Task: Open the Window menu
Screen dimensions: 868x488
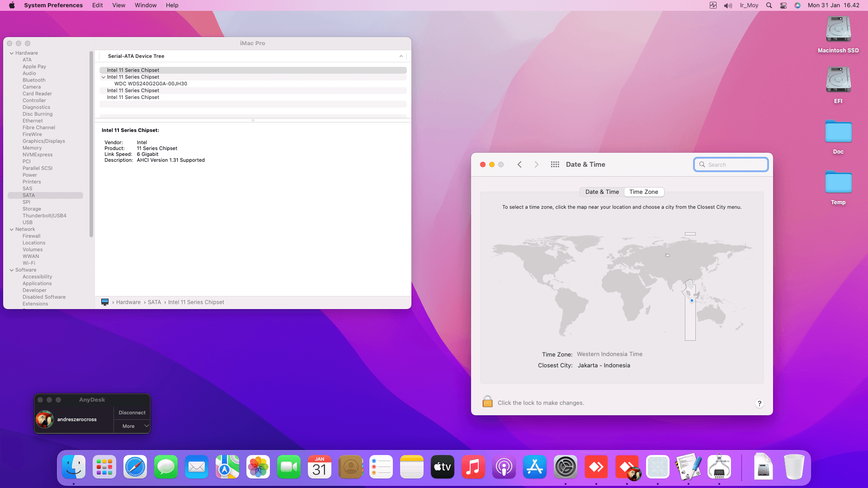Action: coord(146,5)
